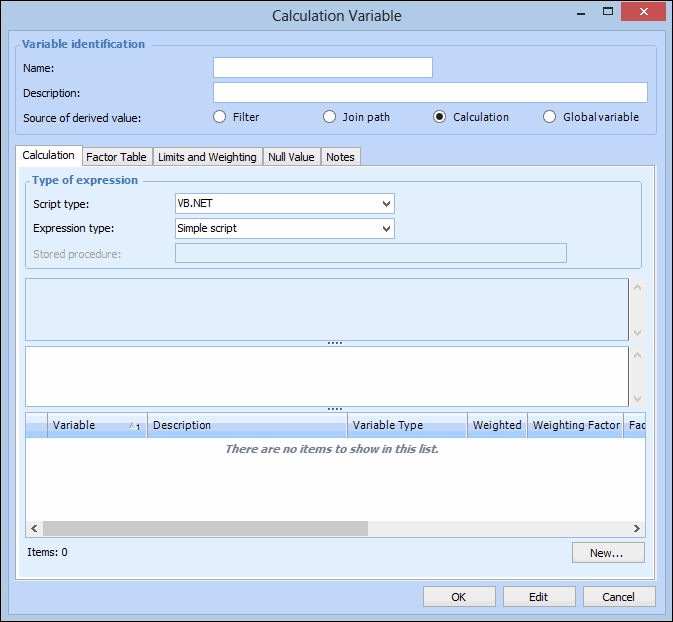The width and height of the screenshot is (673, 622).
Task: Select the Filter radio button
Action: coord(220,117)
